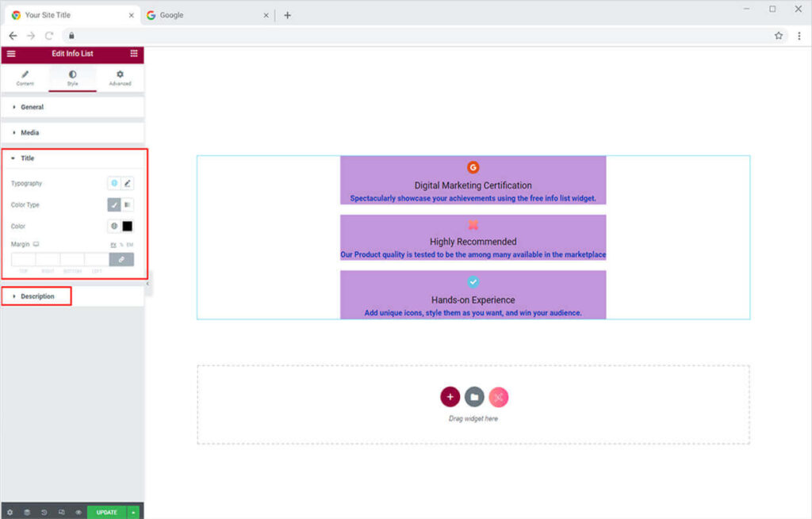
Task: Expand the Media section
Action: click(29, 132)
